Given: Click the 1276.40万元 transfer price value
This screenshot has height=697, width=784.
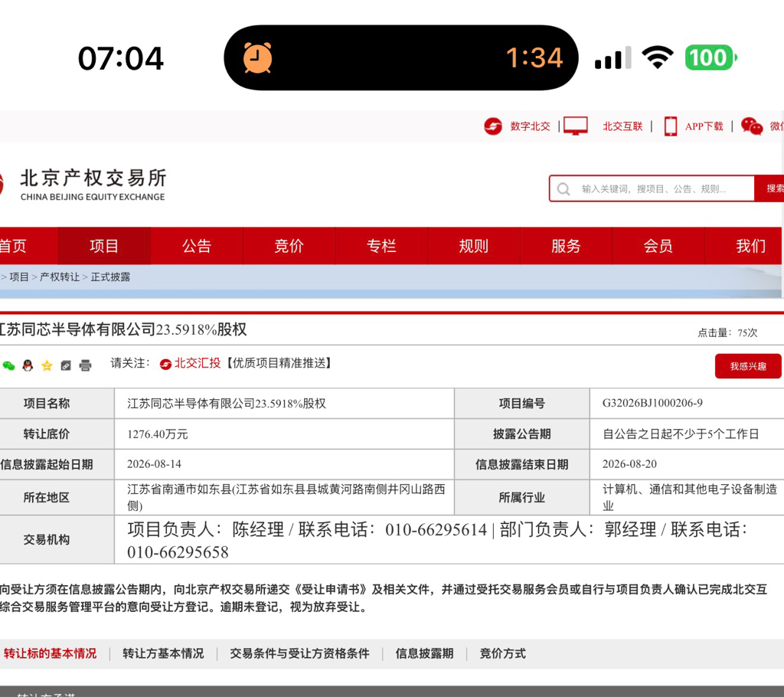Looking at the screenshot, I should (x=158, y=434).
